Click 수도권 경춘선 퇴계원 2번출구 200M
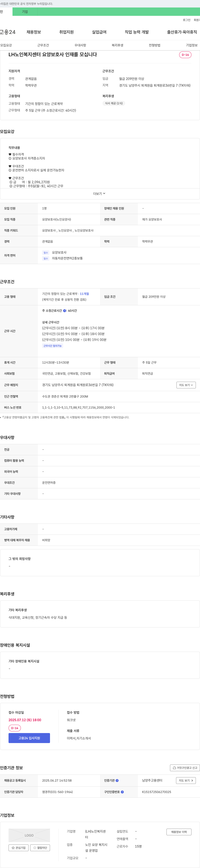The image size is (200, 868). click(x=65, y=396)
